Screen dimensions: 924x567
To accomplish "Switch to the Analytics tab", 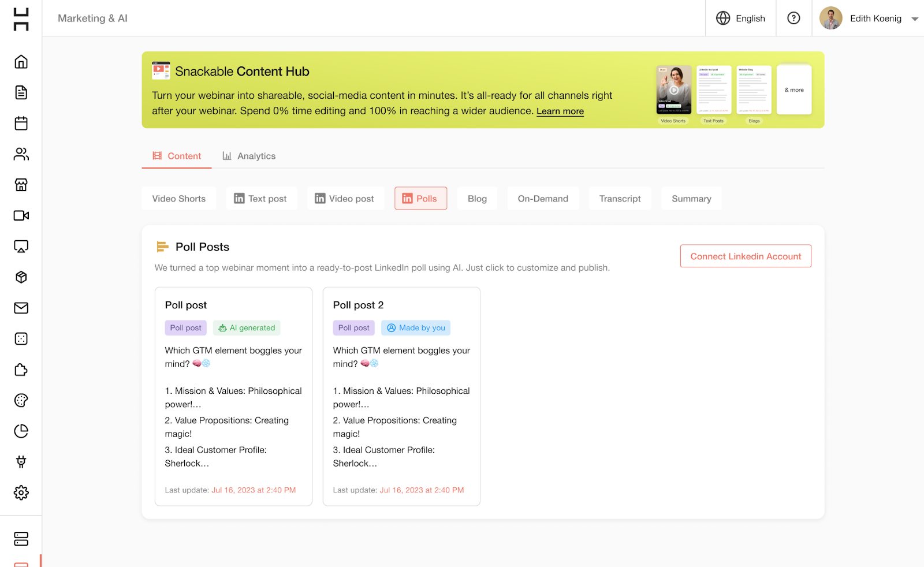I will tap(249, 156).
